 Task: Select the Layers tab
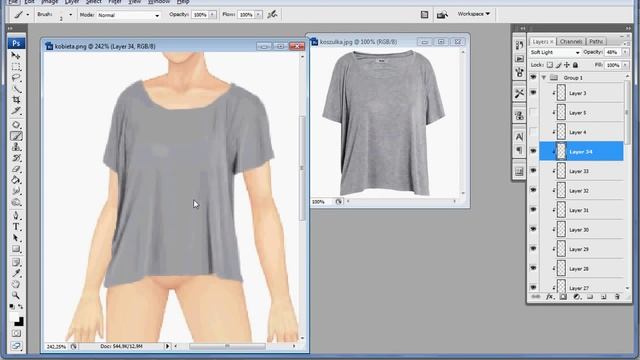coord(543,42)
